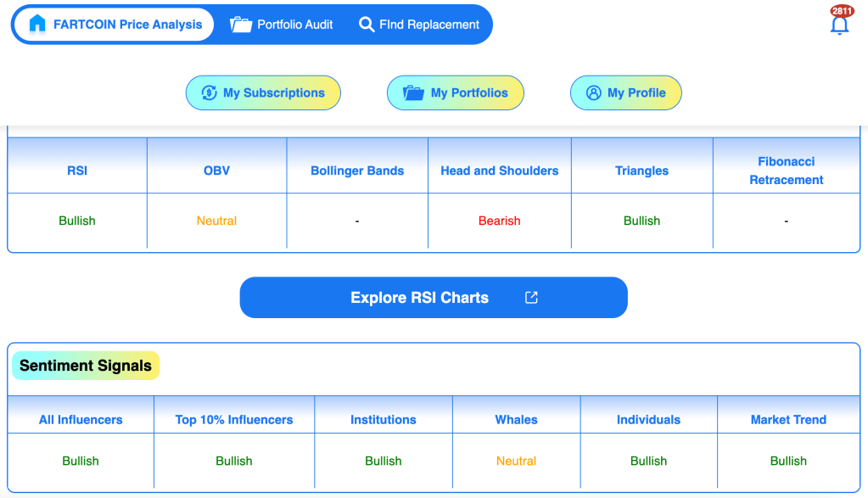
Task: Click the folder icon in My Portfolios
Action: pyautogui.click(x=413, y=92)
